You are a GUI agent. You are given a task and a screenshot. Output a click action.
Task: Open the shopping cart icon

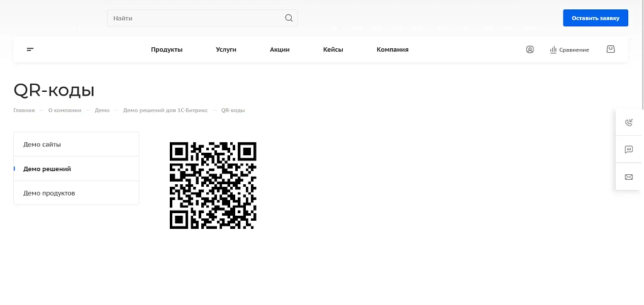611,49
